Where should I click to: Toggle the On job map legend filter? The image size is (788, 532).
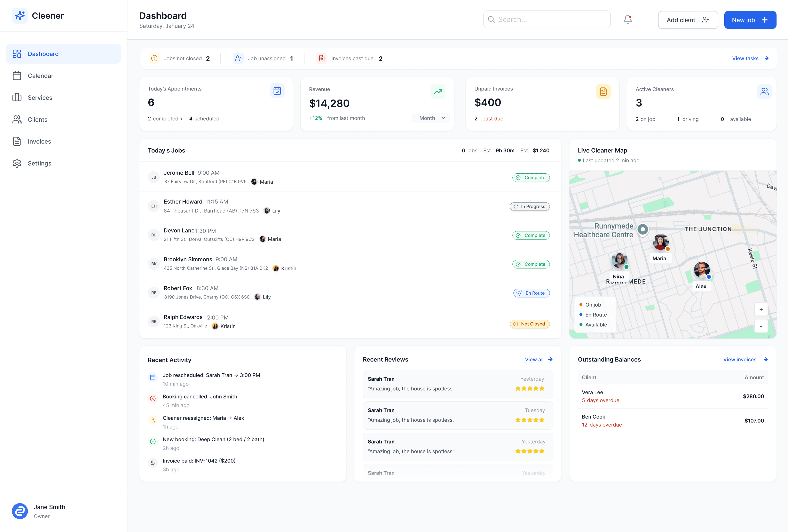click(591, 304)
